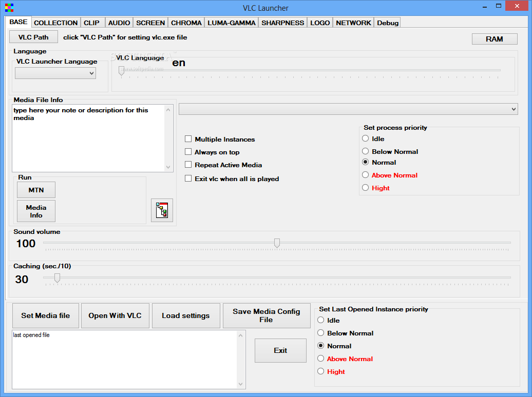Open the VLC Launcher Language dropdown

point(55,73)
